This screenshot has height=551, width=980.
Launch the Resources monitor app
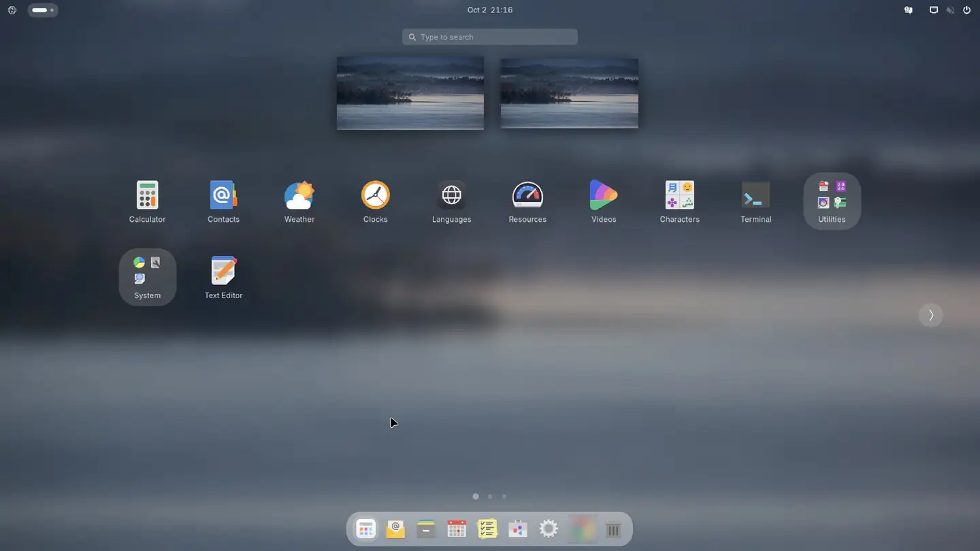(x=527, y=201)
